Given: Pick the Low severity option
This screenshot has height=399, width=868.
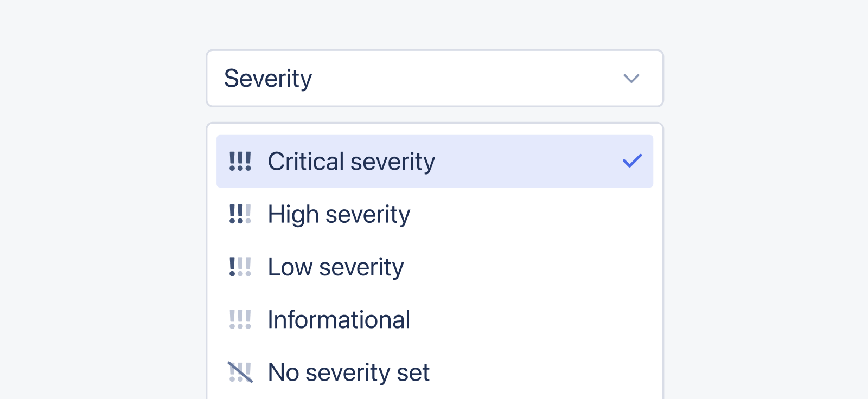Looking at the screenshot, I should (x=435, y=267).
